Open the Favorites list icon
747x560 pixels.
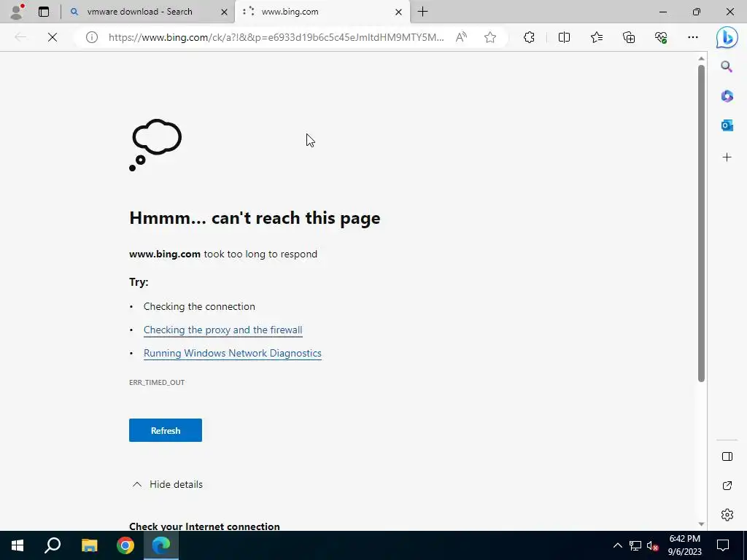pyautogui.click(x=597, y=37)
